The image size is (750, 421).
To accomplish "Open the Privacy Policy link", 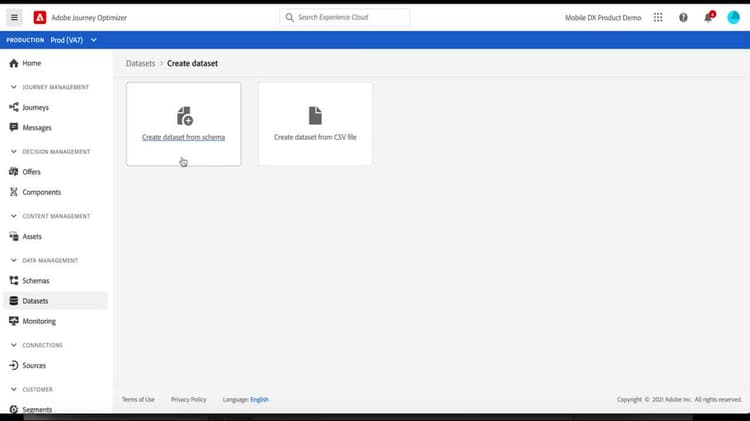I will 188,399.
